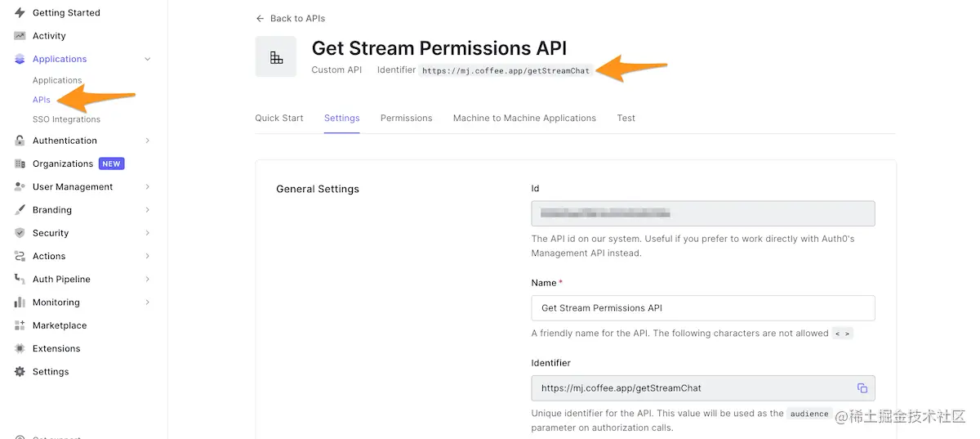This screenshot has width=980, height=439.
Task: Click the NEW badge beside Organizations
Action: tap(112, 164)
